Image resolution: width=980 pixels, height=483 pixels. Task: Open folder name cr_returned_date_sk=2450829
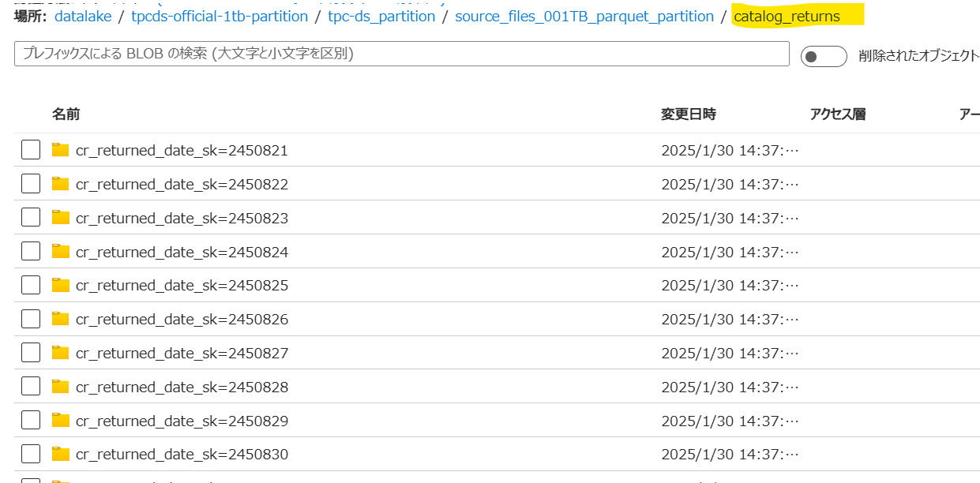coord(182,421)
